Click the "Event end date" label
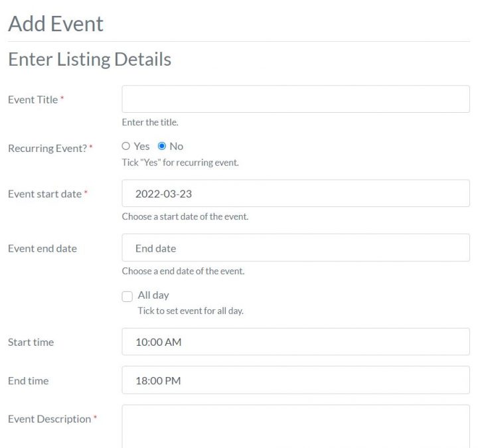478x448 pixels. click(x=42, y=248)
